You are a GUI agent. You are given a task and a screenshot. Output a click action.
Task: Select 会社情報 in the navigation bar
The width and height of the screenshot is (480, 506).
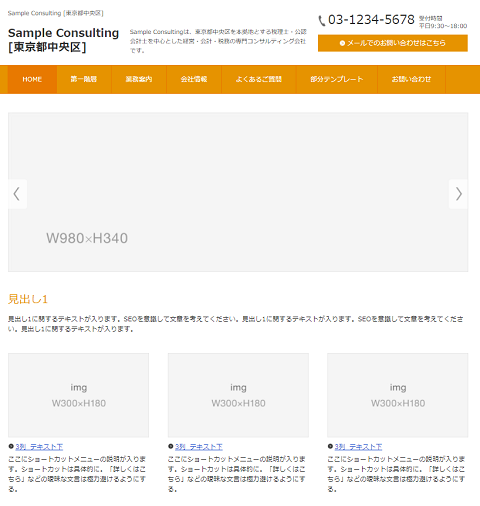tap(194, 79)
